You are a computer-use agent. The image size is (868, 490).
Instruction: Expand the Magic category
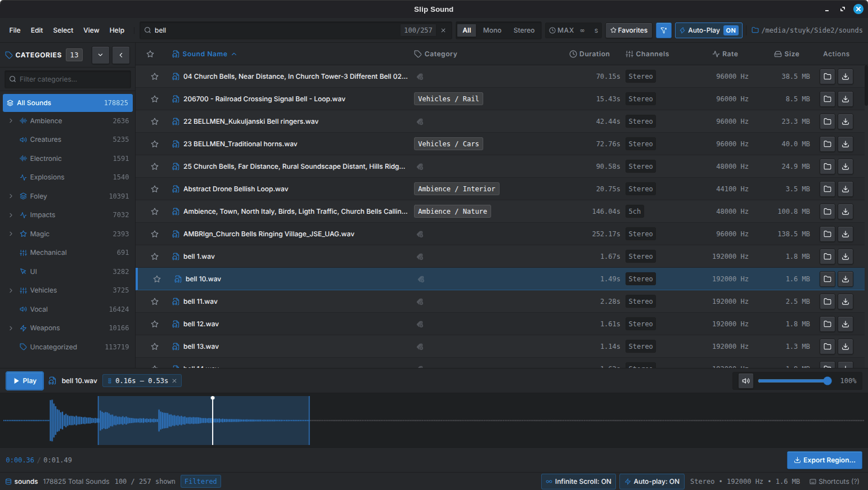point(11,234)
